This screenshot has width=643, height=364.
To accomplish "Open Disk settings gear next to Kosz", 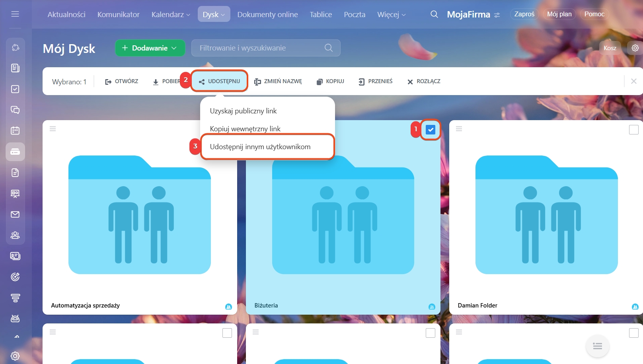I will pyautogui.click(x=635, y=48).
